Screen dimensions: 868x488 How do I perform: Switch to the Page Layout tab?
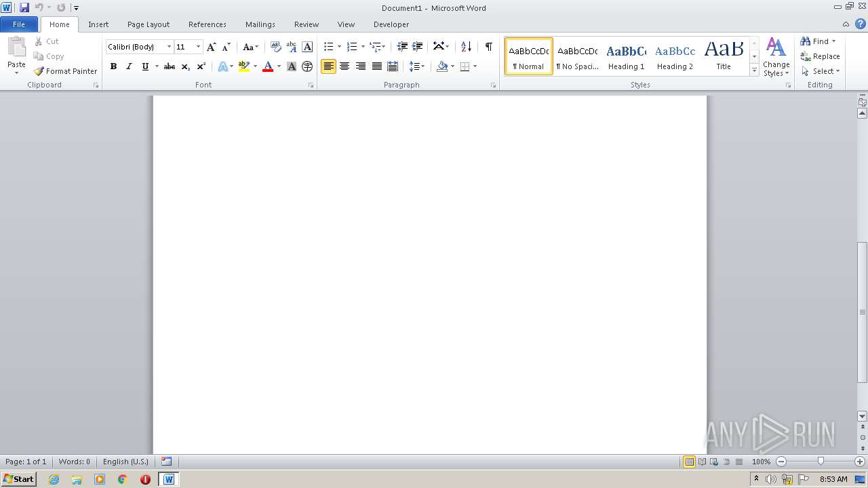[x=149, y=24]
